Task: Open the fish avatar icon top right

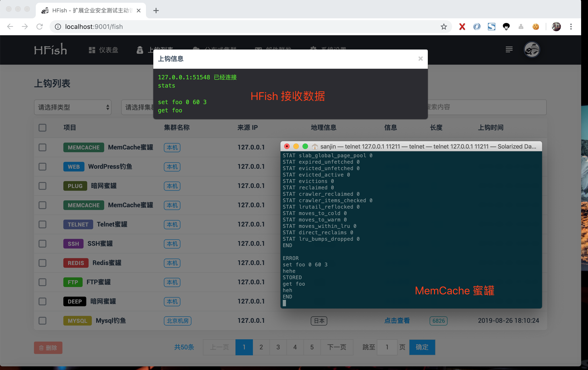Action: click(532, 50)
